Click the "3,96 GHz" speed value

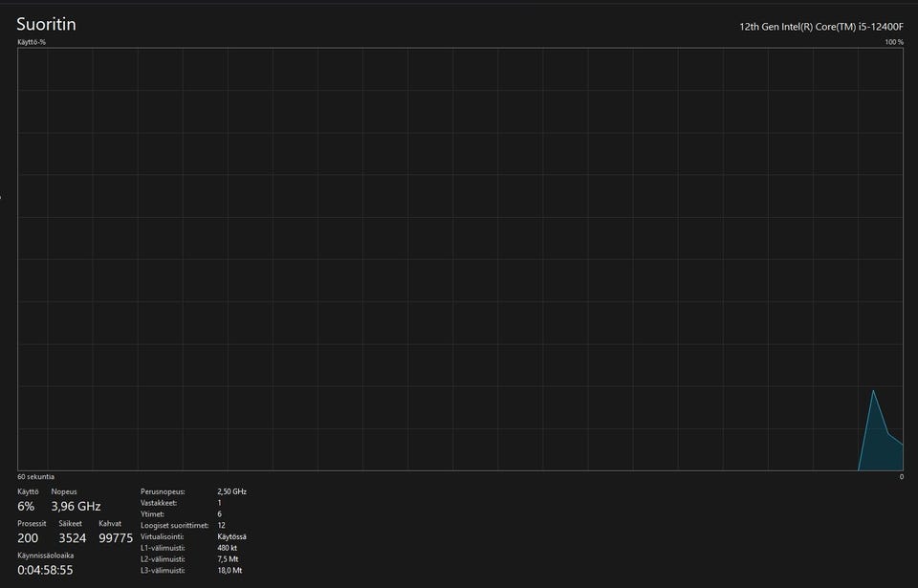coord(76,506)
